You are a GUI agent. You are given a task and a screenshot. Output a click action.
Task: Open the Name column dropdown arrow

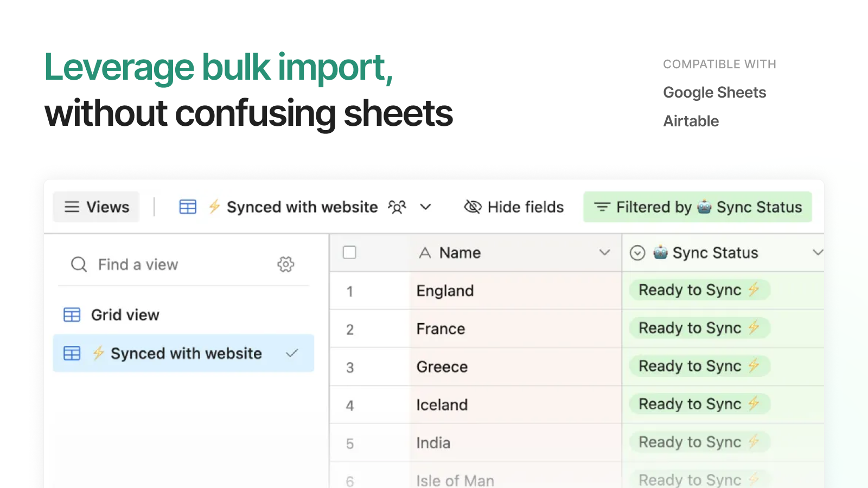[x=605, y=252]
